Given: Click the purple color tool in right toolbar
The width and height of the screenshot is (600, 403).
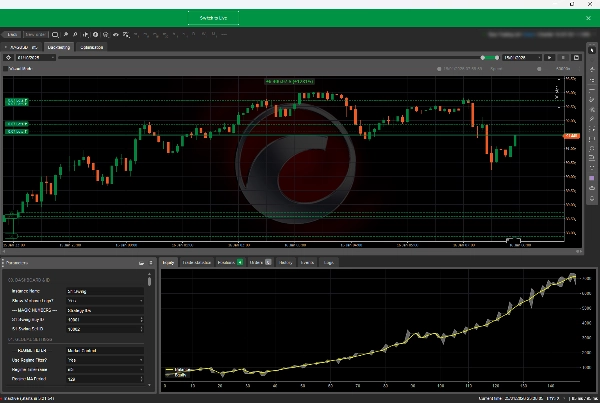Looking at the screenshot, I should click(x=592, y=178).
